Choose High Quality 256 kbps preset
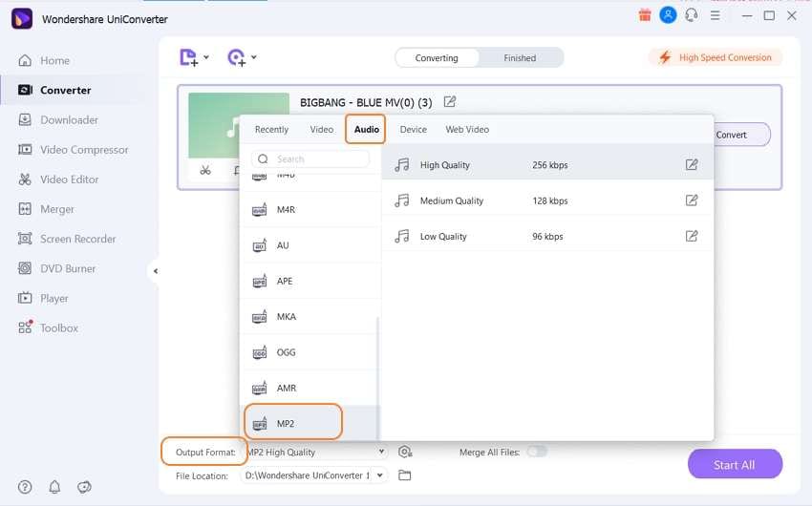 [547, 165]
